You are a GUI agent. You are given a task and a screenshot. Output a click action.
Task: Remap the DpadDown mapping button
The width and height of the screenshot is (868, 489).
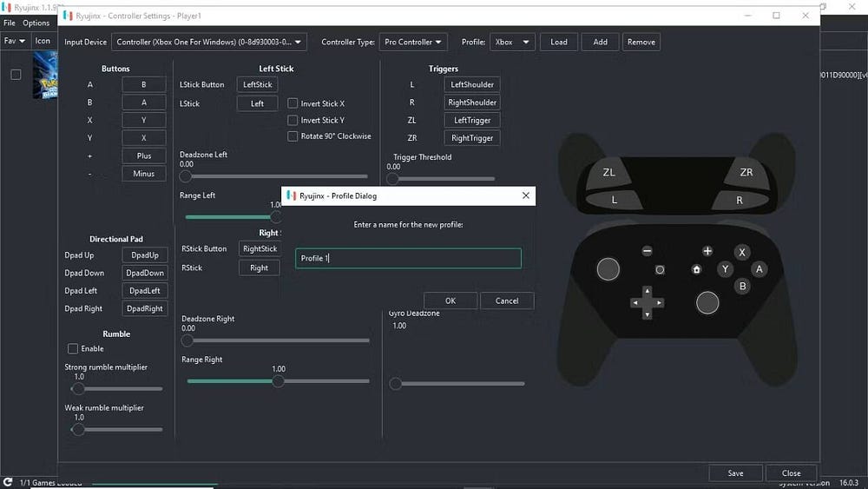(x=144, y=273)
